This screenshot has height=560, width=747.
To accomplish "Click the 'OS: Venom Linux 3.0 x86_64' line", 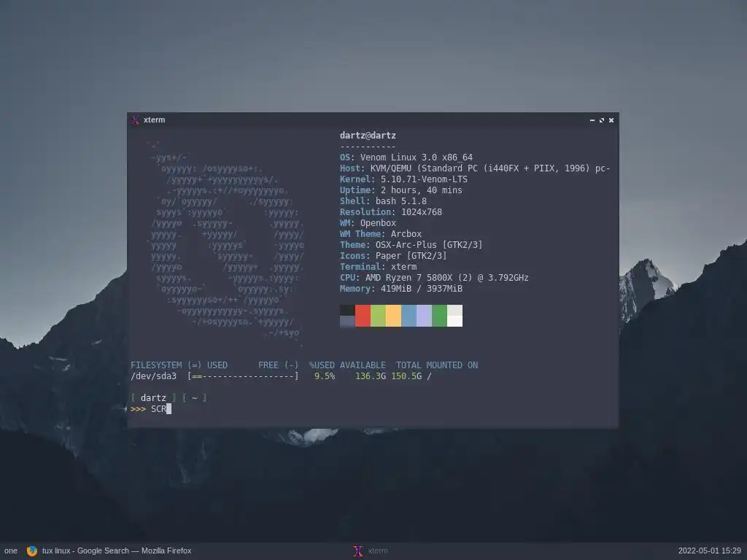I will coord(406,157).
